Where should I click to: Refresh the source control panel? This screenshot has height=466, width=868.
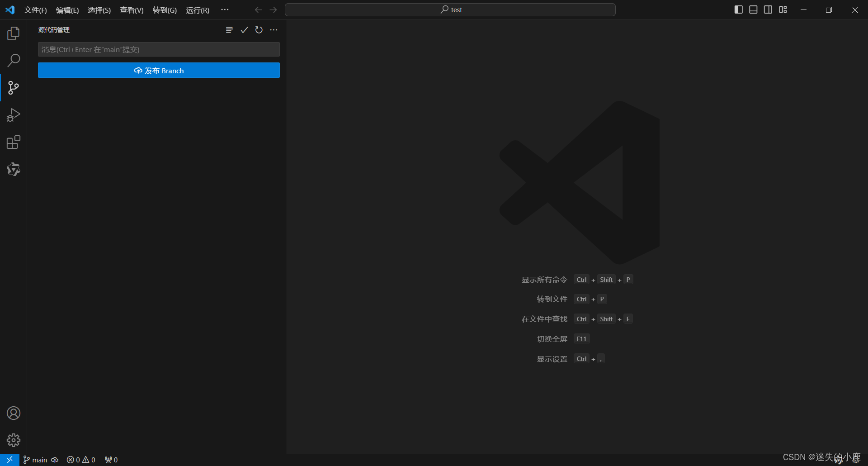(259, 30)
